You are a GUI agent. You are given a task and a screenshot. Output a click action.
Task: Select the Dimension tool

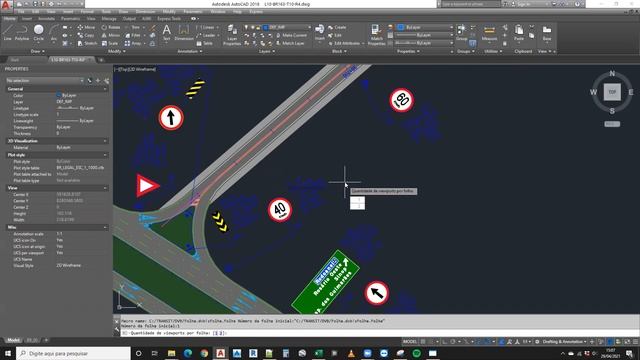tap(184, 32)
